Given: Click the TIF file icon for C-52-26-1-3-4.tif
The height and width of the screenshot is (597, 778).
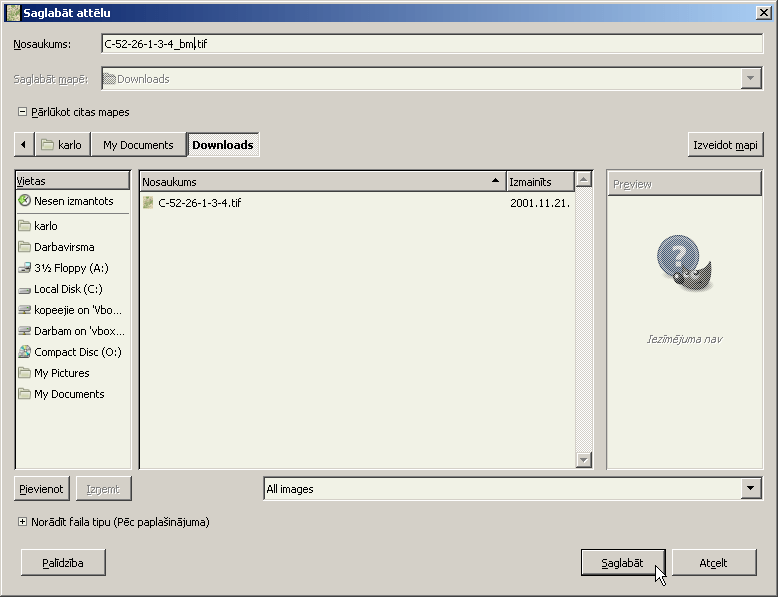Looking at the screenshot, I should point(148,202).
